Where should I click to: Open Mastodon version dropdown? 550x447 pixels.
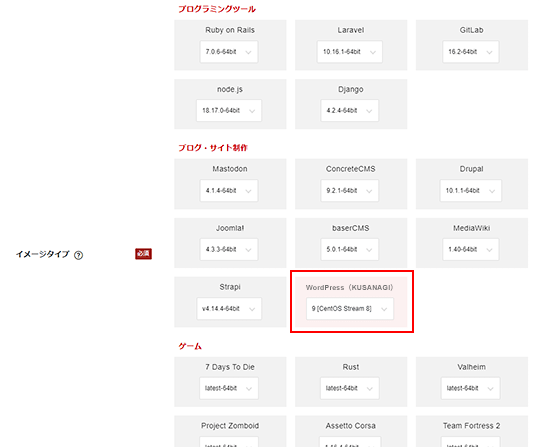click(x=229, y=191)
